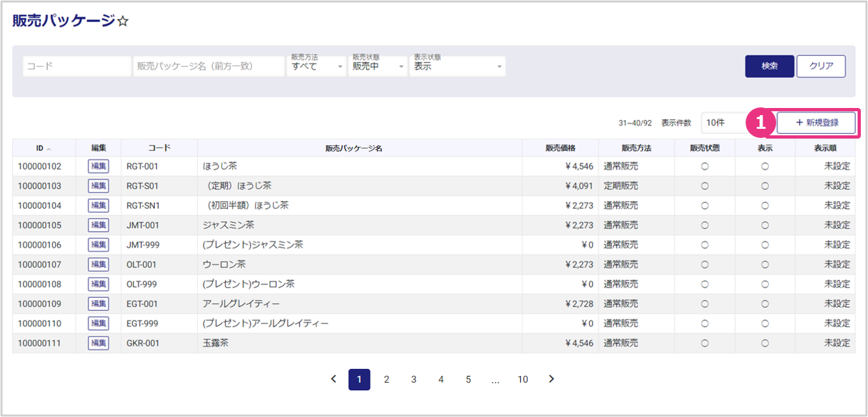Click the previous page arrow in pagination
The width and height of the screenshot is (868, 417).
coord(334,379)
